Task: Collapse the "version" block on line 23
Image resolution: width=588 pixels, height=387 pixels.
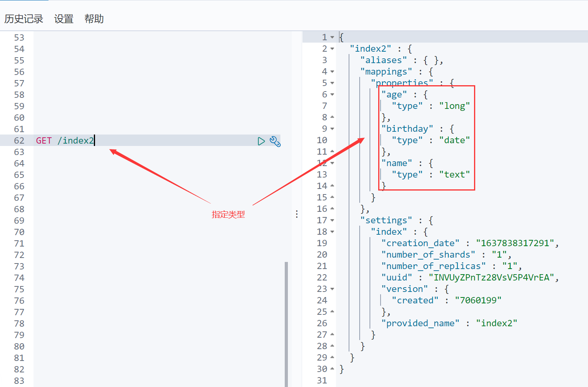Action: tap(332, 289)
